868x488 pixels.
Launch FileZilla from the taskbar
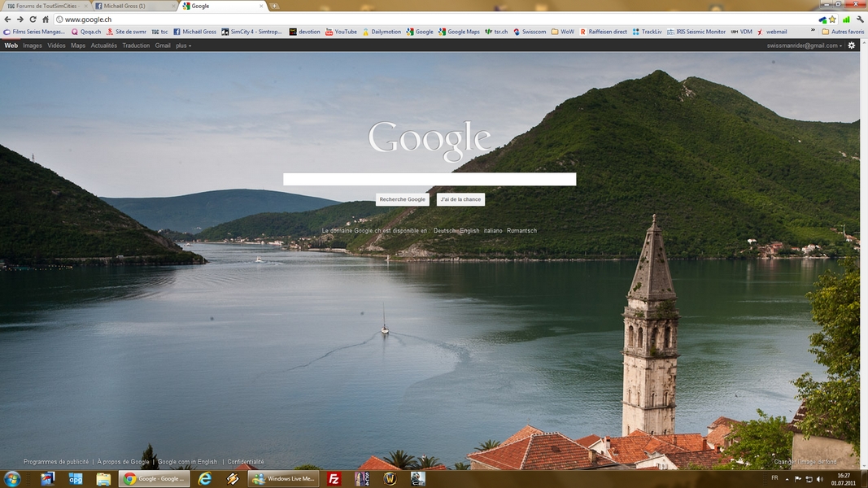[334, 478]
